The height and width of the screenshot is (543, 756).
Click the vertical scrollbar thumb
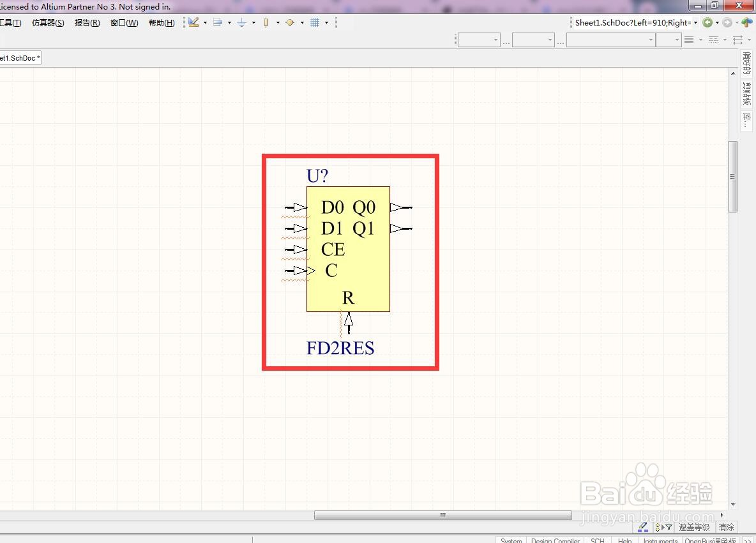[x=733, y=176]
